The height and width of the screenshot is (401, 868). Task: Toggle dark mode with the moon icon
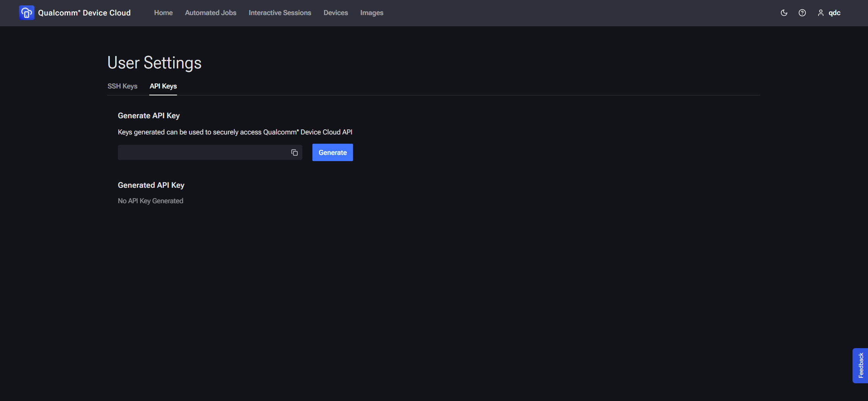[x=784, y=13]
